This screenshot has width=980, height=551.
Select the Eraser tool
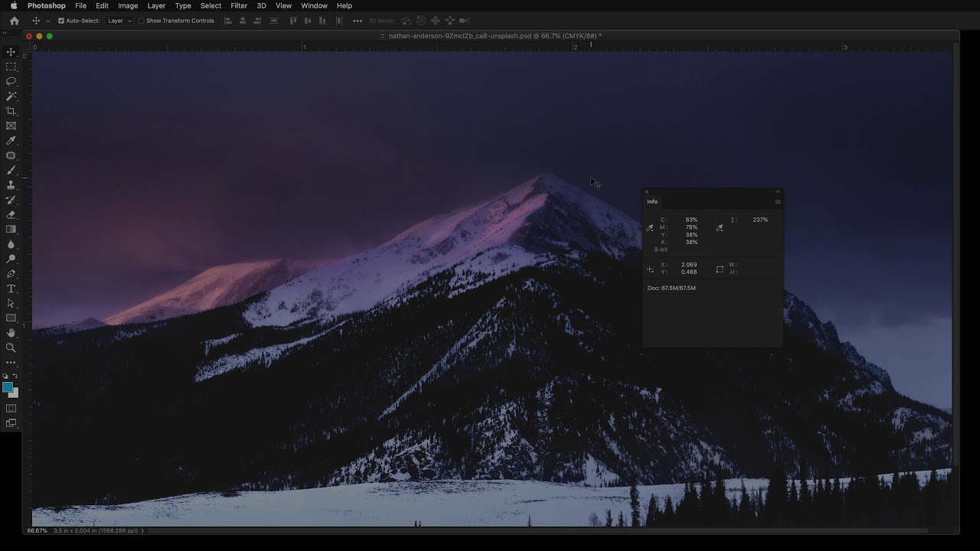point(11,214)
